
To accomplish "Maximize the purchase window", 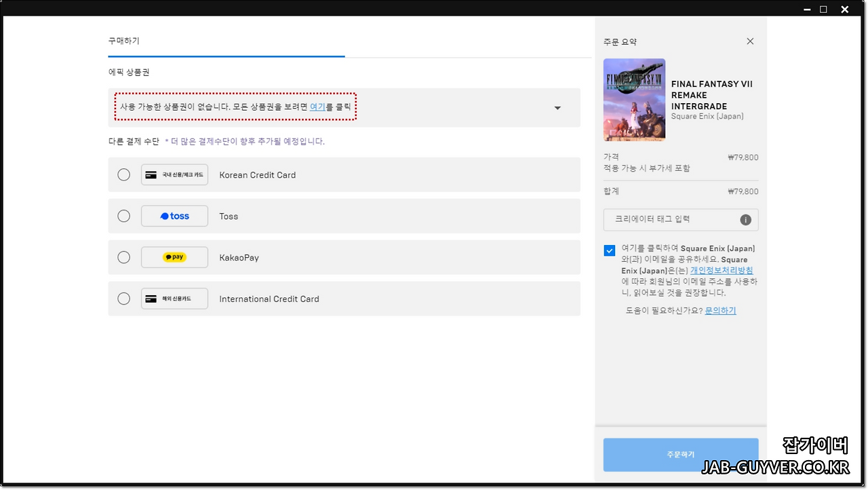I will pyautogui.click(x=823, y=9).
